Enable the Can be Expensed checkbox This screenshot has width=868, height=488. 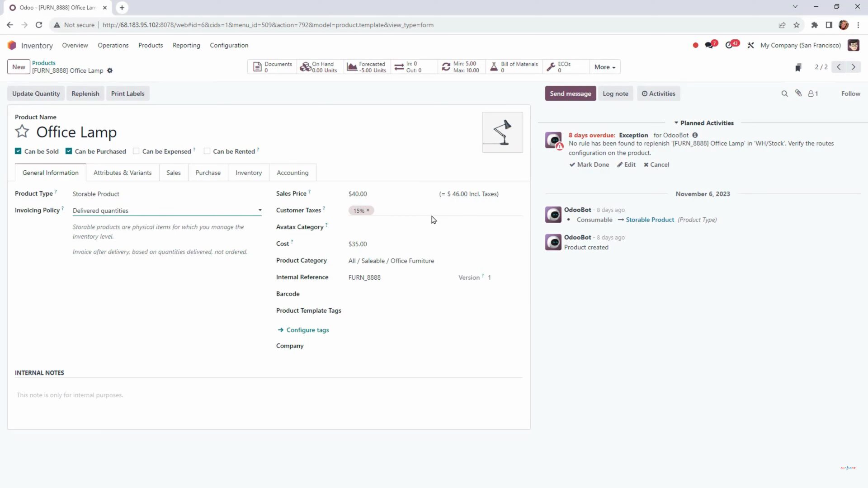point(136,151)
